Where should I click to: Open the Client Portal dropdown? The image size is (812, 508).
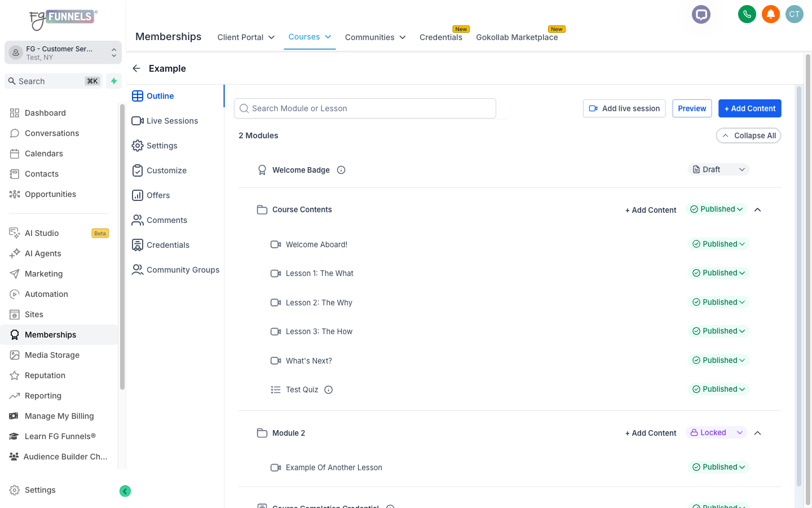tap(246, 37)
